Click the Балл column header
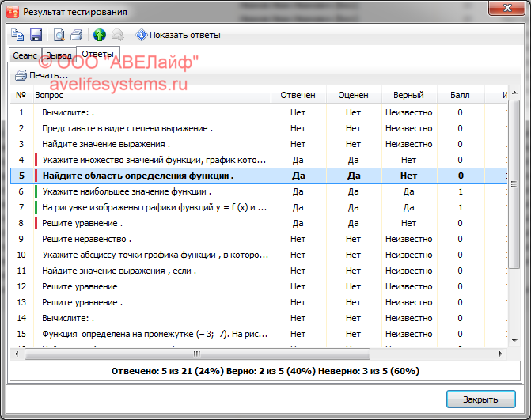Image resolution: width=531 pixels, height=420 pixels. coord(460,95)
